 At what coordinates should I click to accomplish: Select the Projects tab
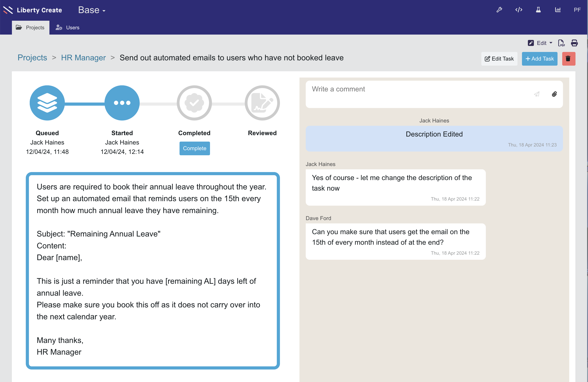click(30, 28)
